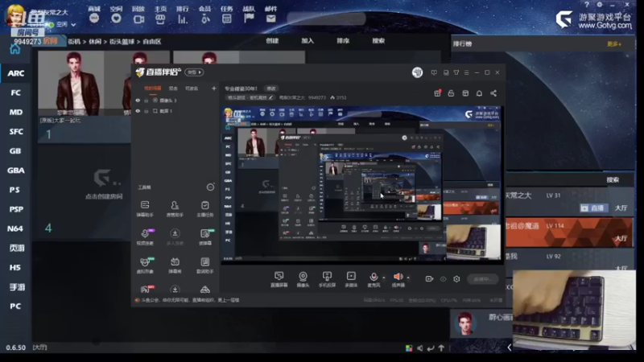644x362 pixels.
Task: Click the 更多 link in 排行榜
Action: pos(614,44)
